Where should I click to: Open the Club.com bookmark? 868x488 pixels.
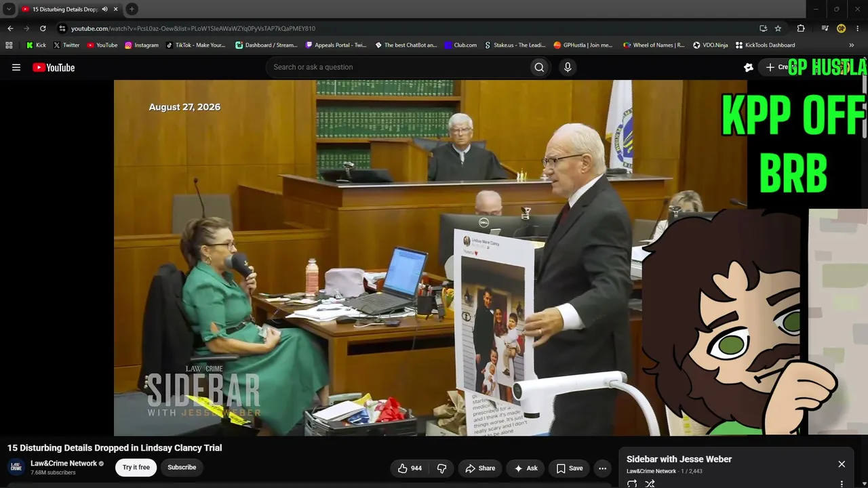click(460, 45)
